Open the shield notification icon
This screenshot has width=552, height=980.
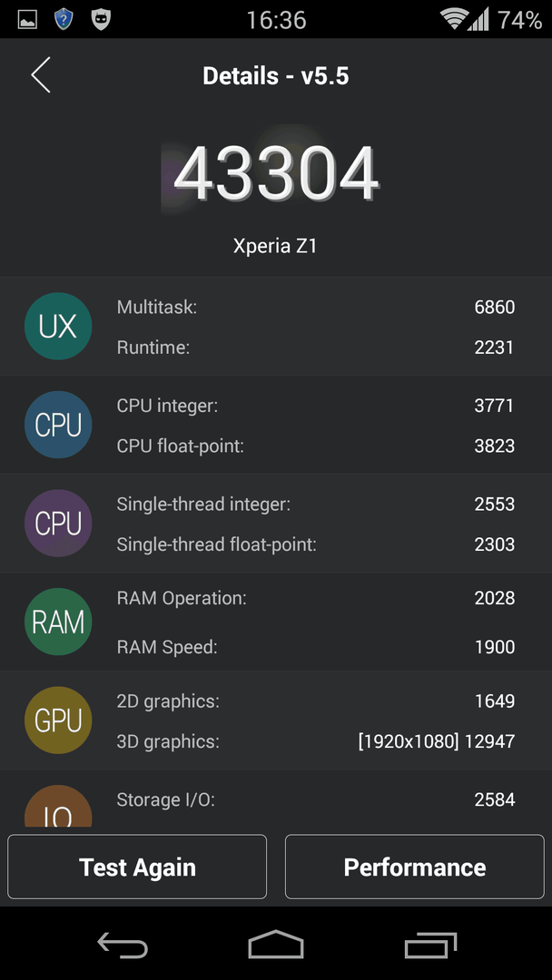click(64, 19)
